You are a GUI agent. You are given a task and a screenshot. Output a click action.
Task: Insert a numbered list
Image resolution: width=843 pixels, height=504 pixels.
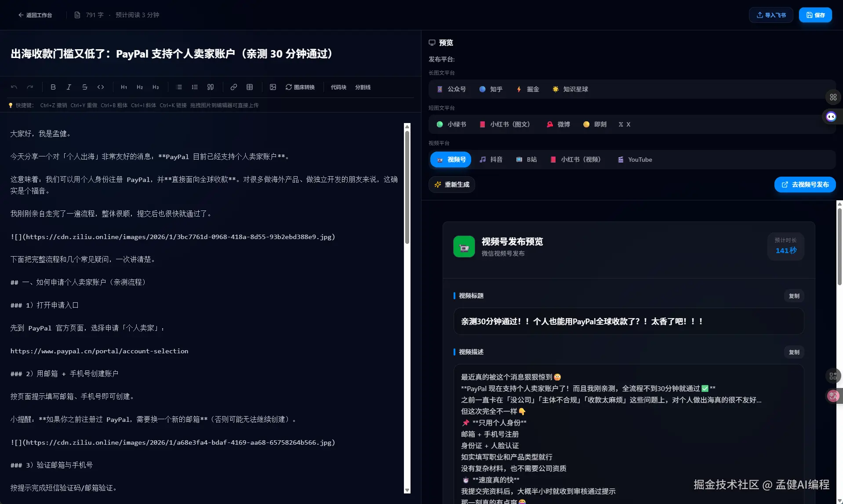pyautogui.click(x=195, y=87)
